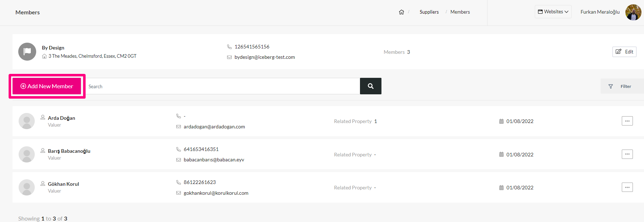Click the Add New Member button
Screen dimensions: 644x222
click(x=47, y=86)
